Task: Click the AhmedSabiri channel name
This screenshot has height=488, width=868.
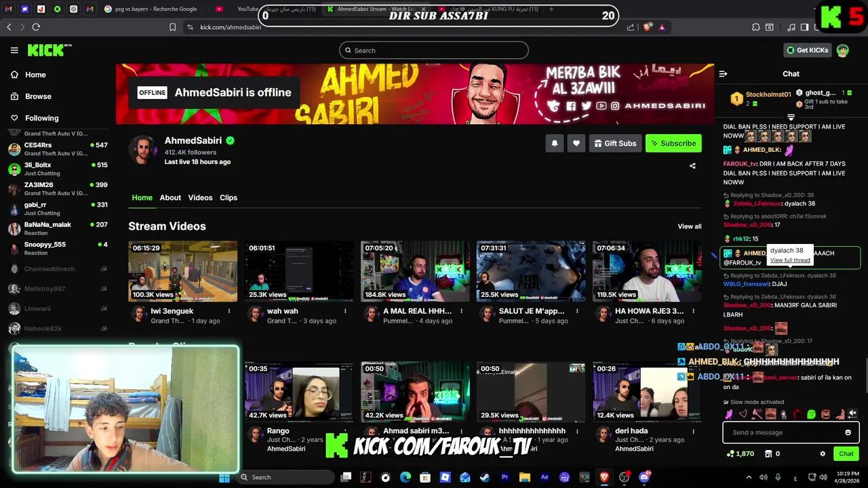Action: pyautogui.click(x=193, y=140)
